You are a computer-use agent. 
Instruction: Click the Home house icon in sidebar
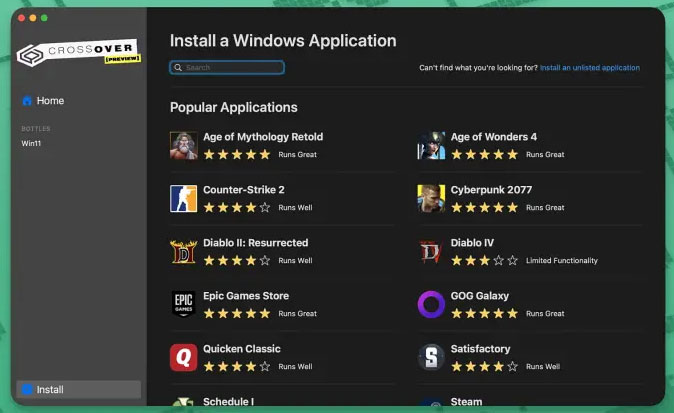coord(27,101)
